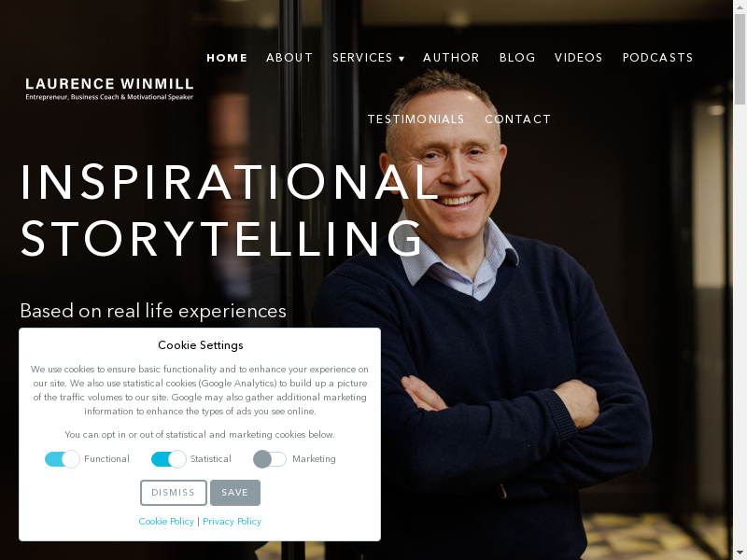Open the Podcasts page

coord(657,58)
